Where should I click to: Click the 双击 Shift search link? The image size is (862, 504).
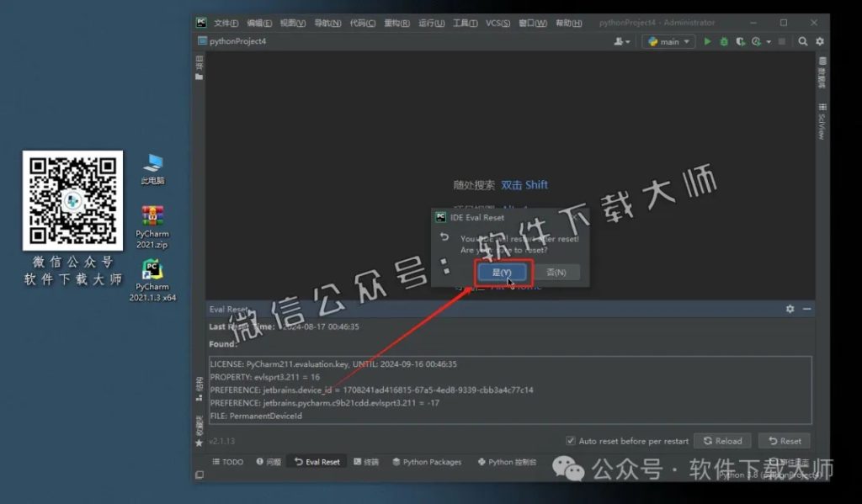[x=523, y=184]
